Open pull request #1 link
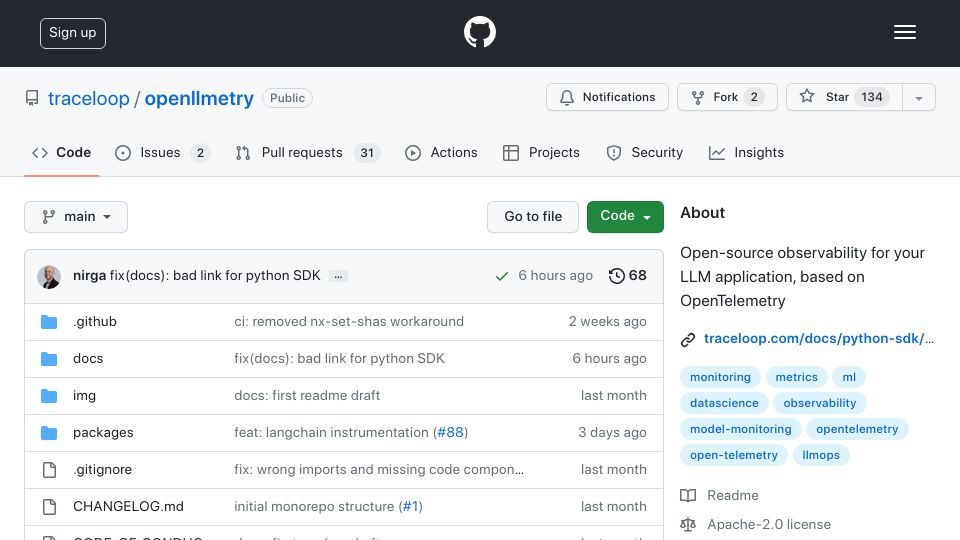The width and height of the screenshot is (960, 540). coord(410,506)
